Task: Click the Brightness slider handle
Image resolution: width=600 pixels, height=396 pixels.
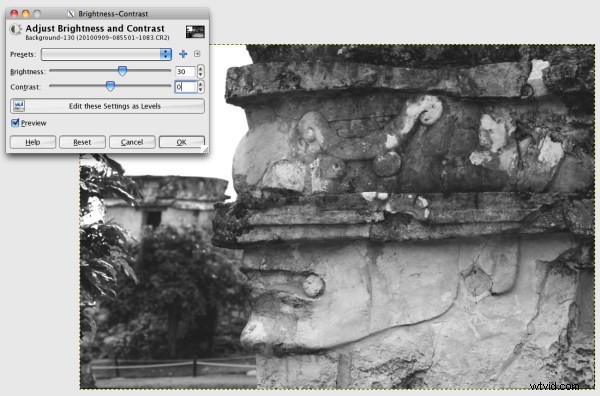Action: click(122, 71)
